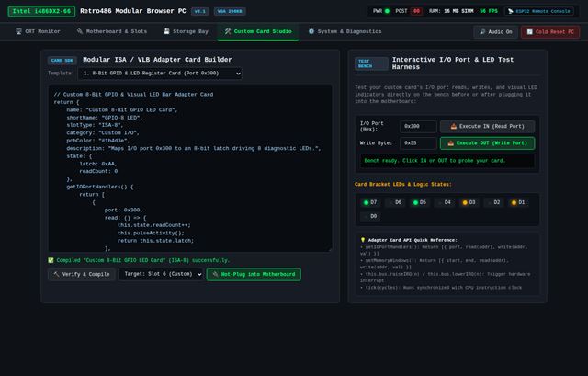This screenshot has width=588, height=376.
Task: Click 'Interactive I/O Port & LED Test Harness' heading
Action: (x=453, y=63)
